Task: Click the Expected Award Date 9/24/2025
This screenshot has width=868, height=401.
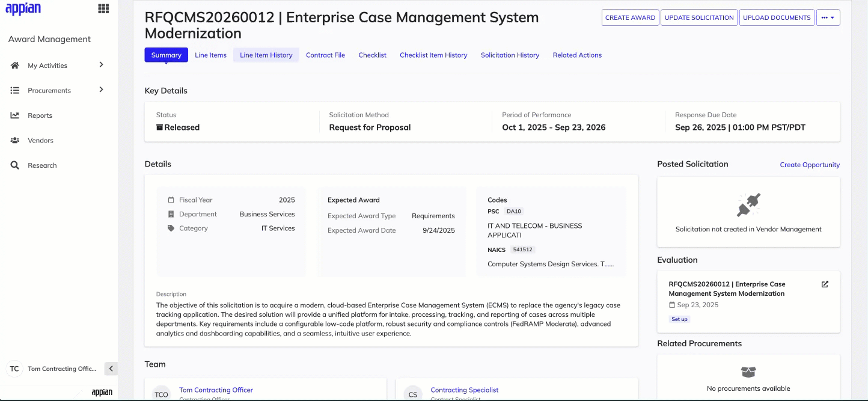Action: (439, 230)
